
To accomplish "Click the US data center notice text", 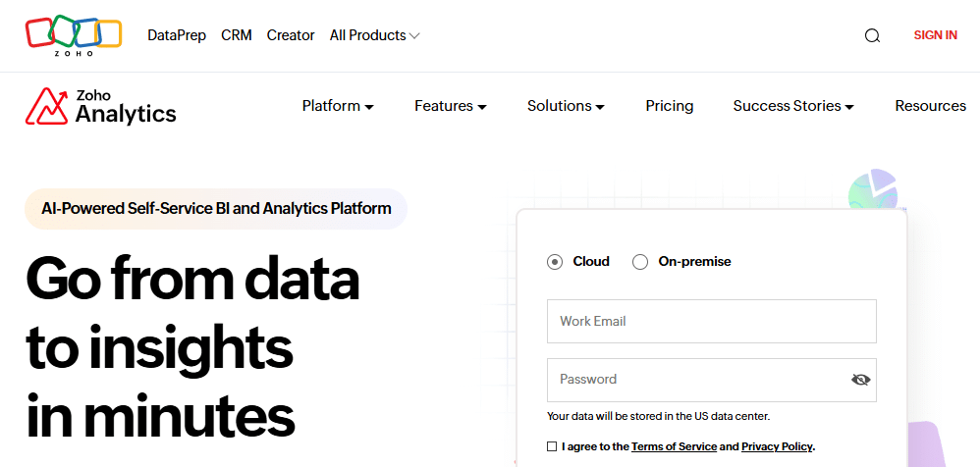I will coord(658,416).
